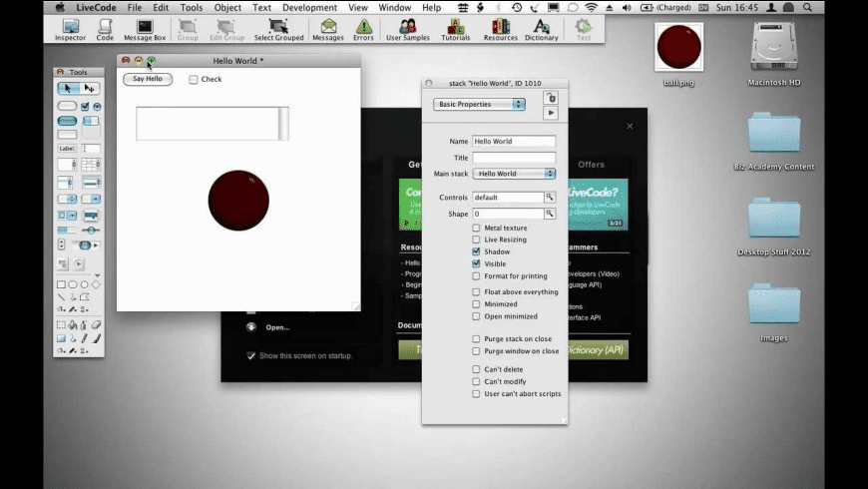Screen dimensions: 868x489
Task: Open the Controls search dropdown icon
Action: 550,198
